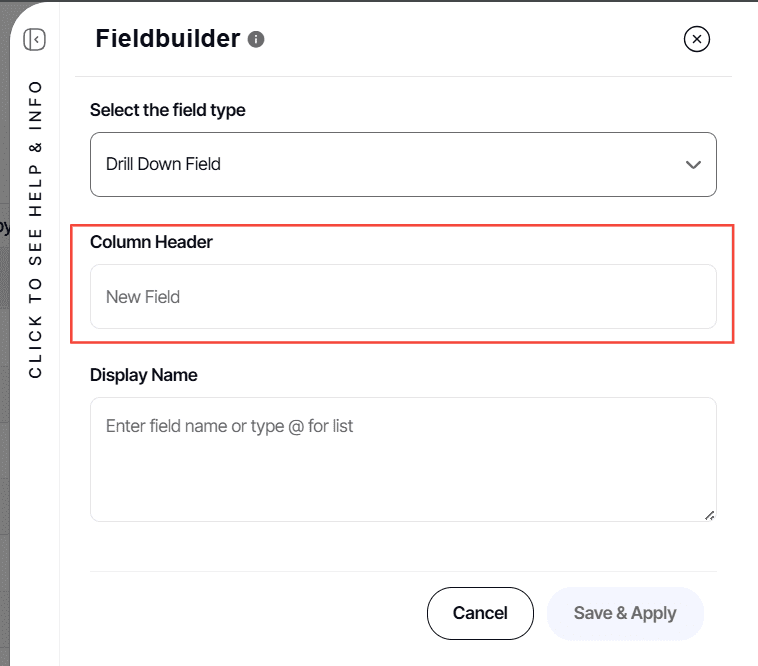Click the Fieldbuilder title heading
The height and width of the screenshot is (666, 758).
[168, 39]
